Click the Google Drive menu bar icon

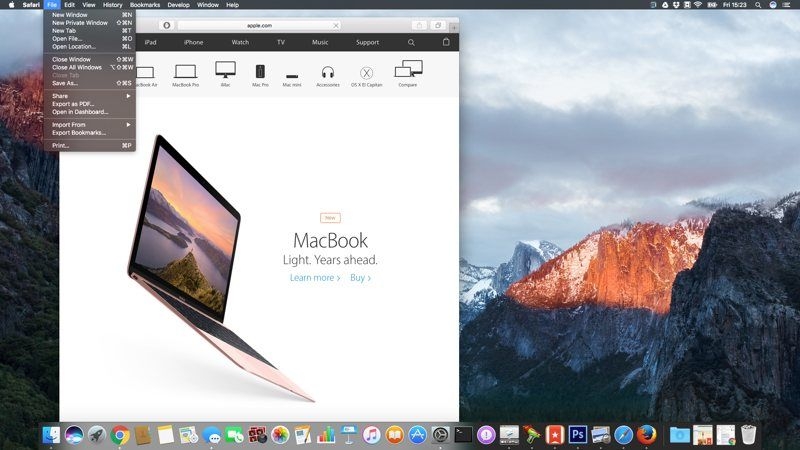pyautogui.click(x=665, y=5)
